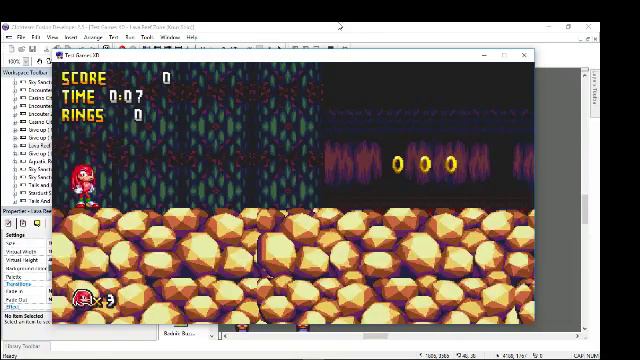The width and height of the screenshot is (640, 360).
Task: Open the Edit menu
Action: click(36, 37)
